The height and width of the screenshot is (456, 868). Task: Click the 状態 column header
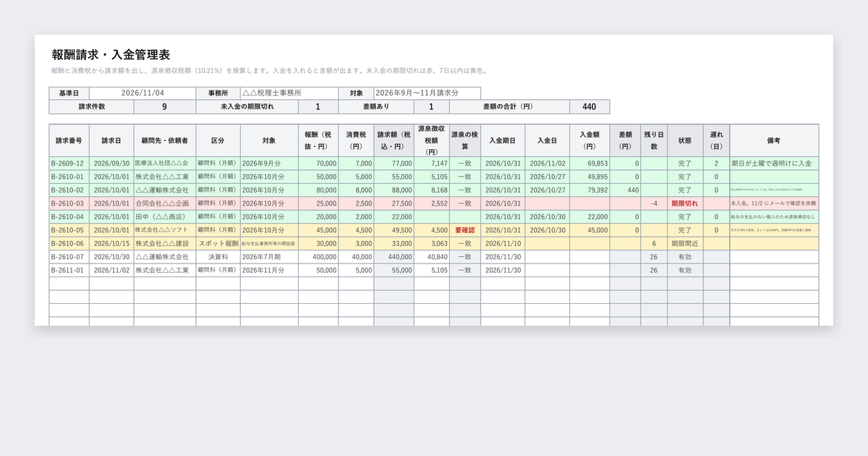pos(685,140)
